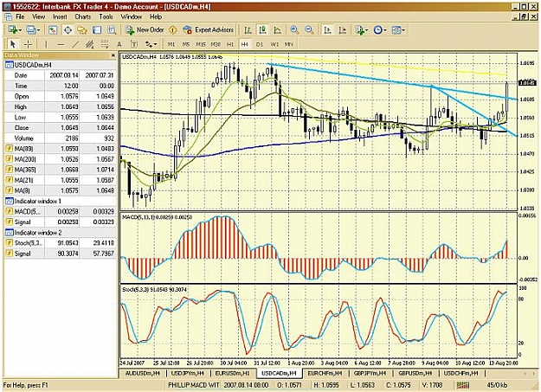
Task: Switch timeframe to H1
Action: (x=230, y=44)
